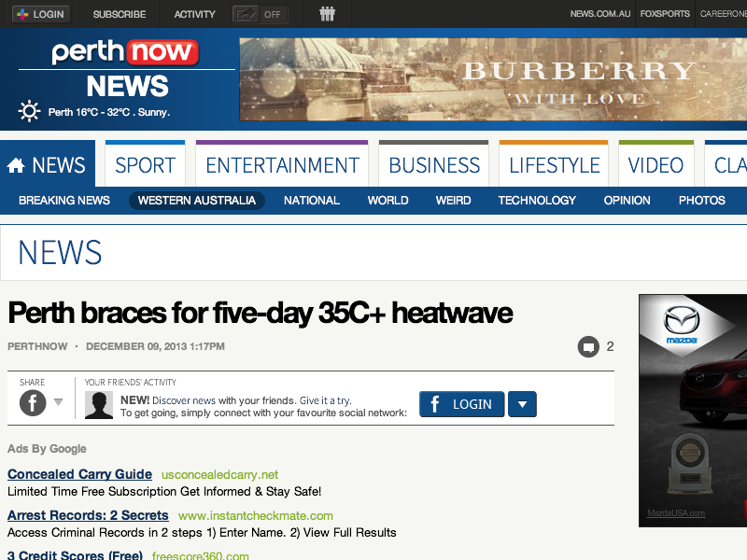Expand the share options arrow

58,403
